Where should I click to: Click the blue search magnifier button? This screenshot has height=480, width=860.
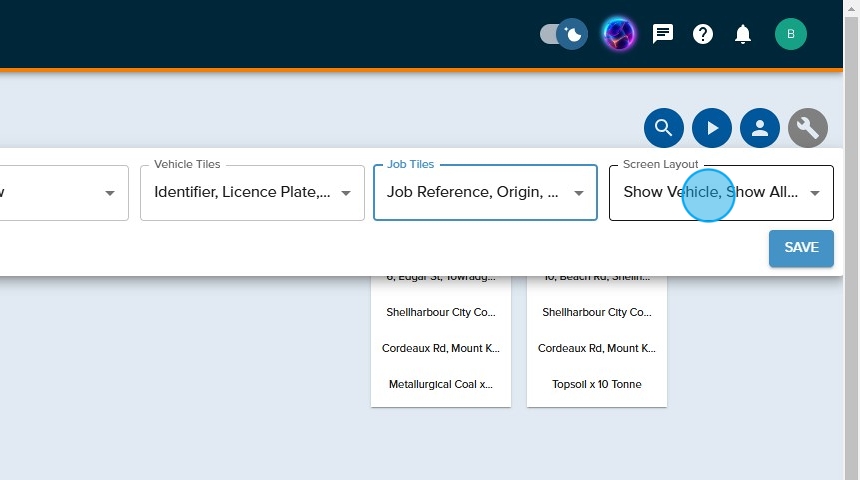[x=664, y=128]
